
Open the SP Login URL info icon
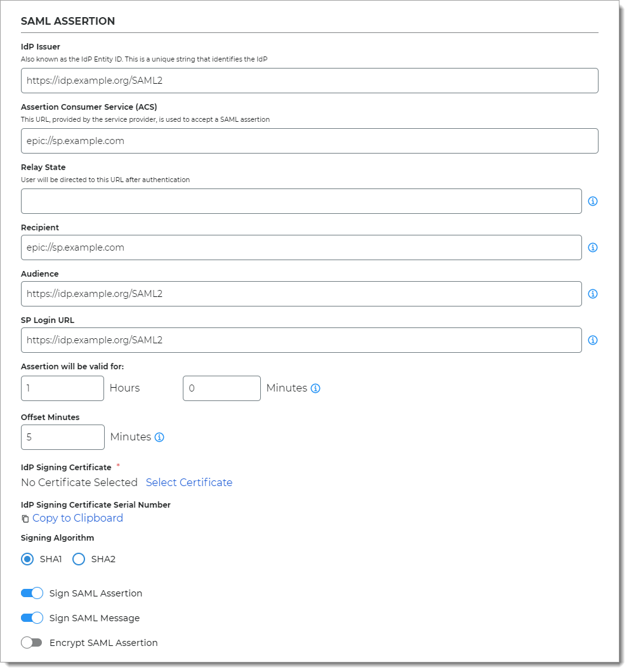tap(593, 339)
